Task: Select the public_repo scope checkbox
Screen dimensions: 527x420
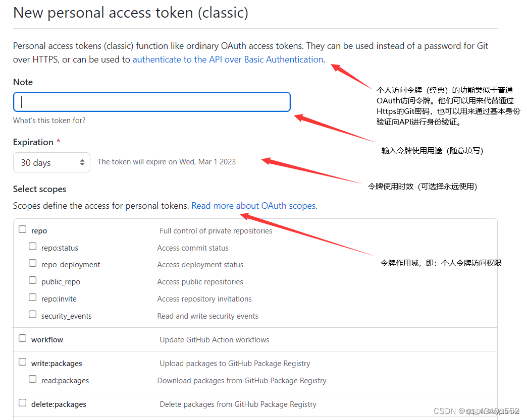Action: [33, 280]
